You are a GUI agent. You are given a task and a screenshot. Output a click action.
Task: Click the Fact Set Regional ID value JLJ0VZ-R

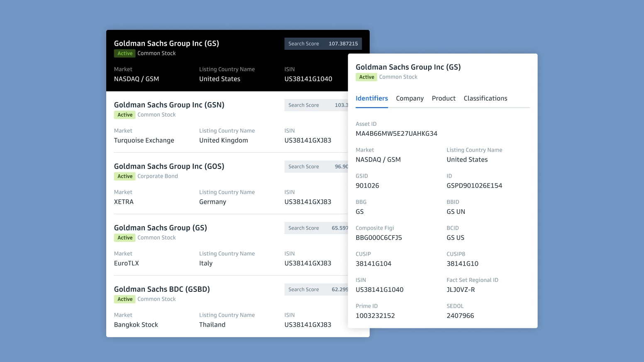click(461, 290)
